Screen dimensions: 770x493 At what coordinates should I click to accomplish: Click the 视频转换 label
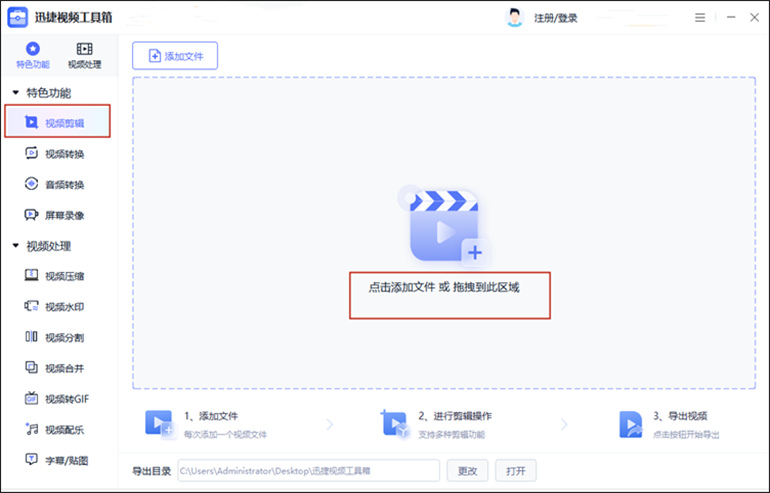click(x=65, y=154)
